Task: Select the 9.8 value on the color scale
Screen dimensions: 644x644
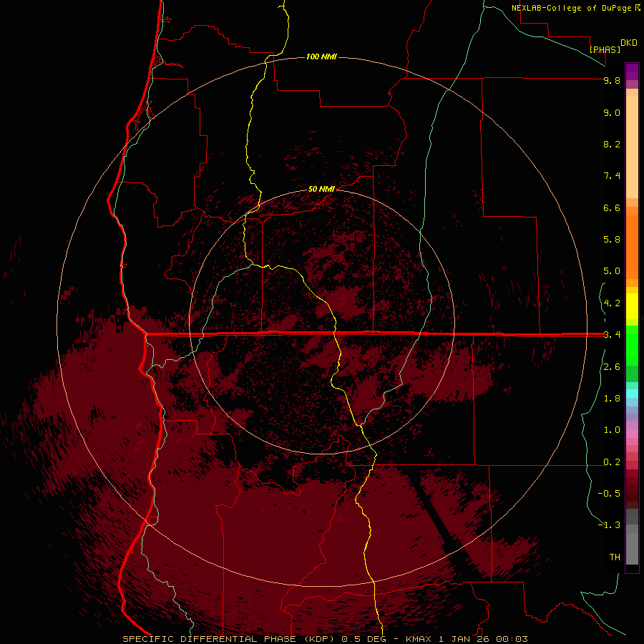Action: tap(612, 80)
